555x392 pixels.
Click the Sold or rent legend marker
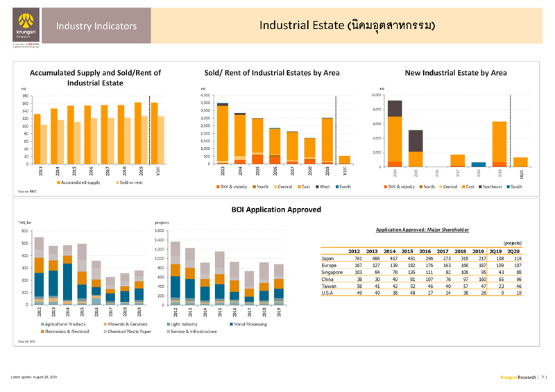pos(116,182)
